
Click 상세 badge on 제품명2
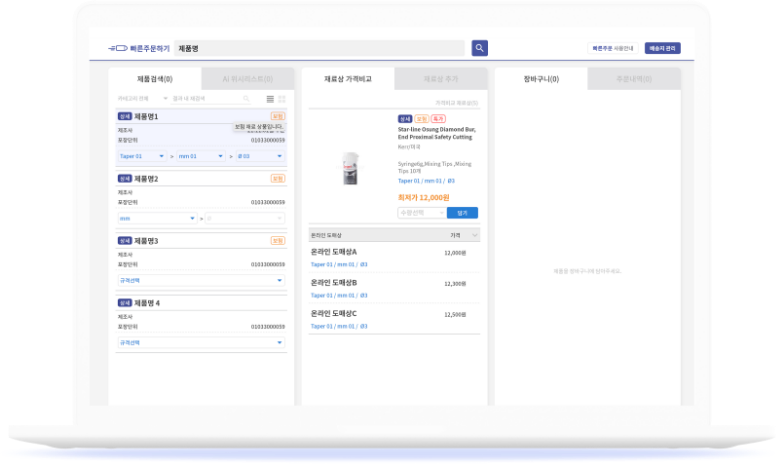124,178
